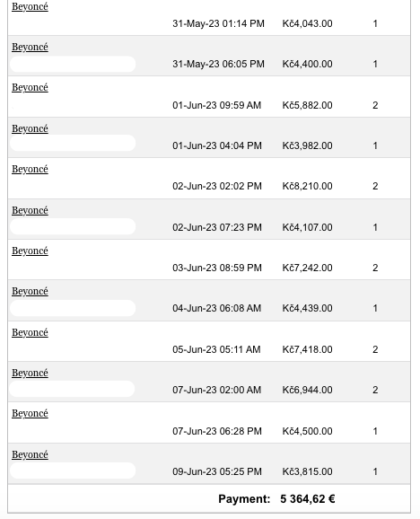Open Beyoncé link for 02-Jun-23 02:02 PM order
The height and width of the screenshot is (519, 420).
pos(30,169)
